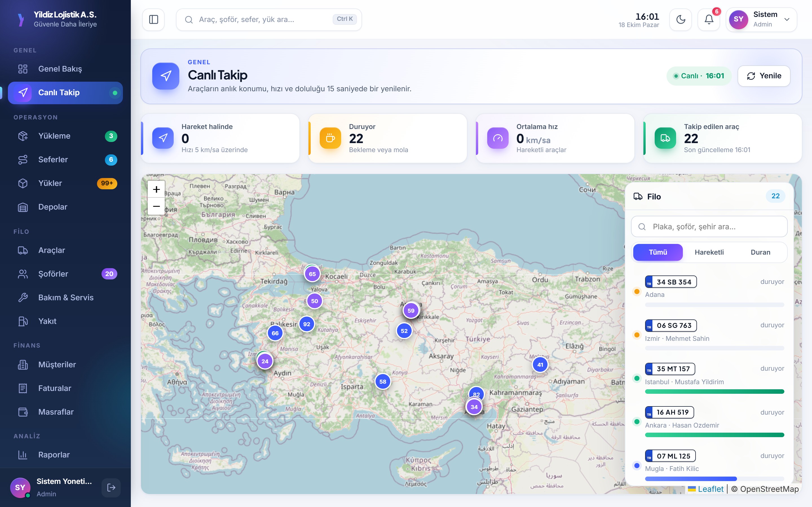812x507 pixels.
Task: Expand vehicle entry 34 SB 354
Action: (709, 291)
